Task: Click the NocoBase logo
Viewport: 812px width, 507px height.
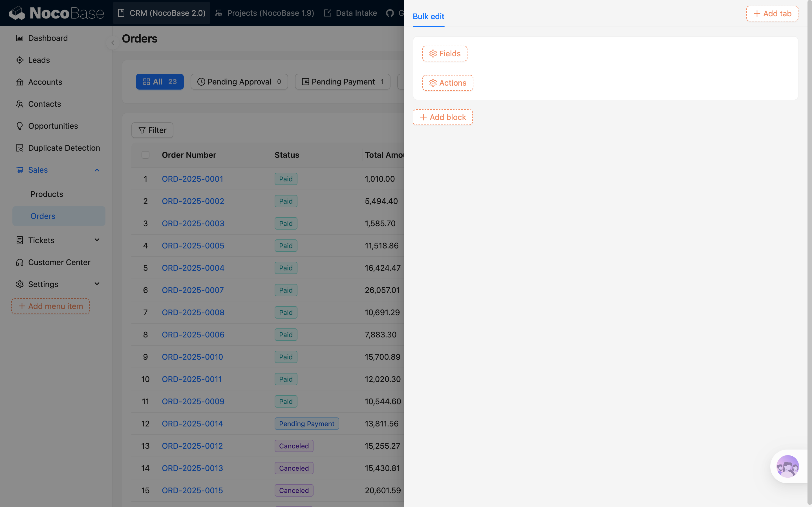Action: click(x=56, y=13)
